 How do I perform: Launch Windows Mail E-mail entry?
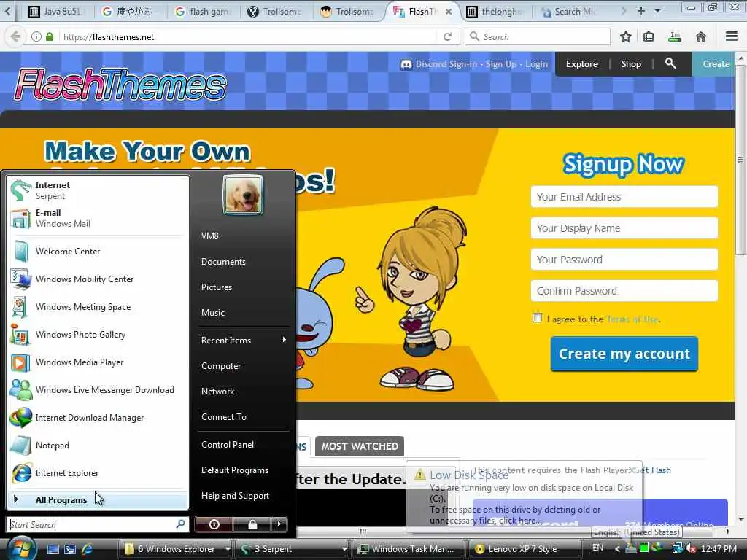[98, 218]
